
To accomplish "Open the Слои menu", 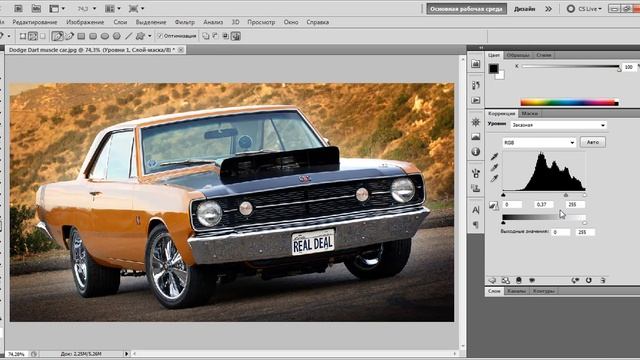I will pyautogui.click(x=120, y=22).
